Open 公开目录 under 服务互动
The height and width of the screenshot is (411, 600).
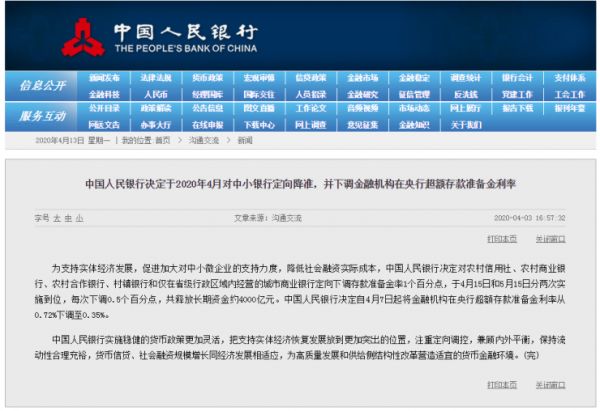click(104, 109)
